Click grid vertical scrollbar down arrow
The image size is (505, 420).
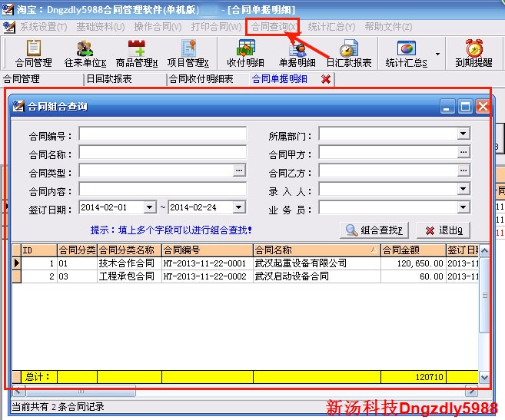(484, 377)
